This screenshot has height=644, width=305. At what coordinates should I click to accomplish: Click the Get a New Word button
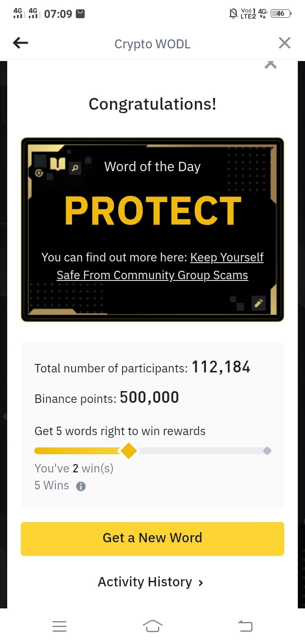[x=152, y=539]
